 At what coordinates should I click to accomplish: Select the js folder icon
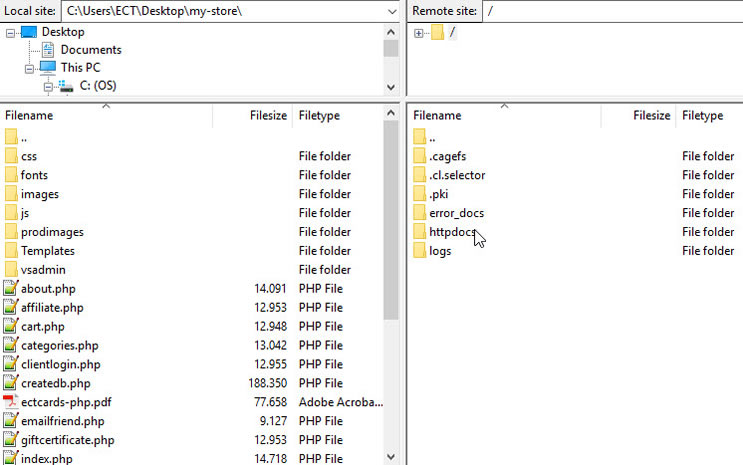click(11, 213)
